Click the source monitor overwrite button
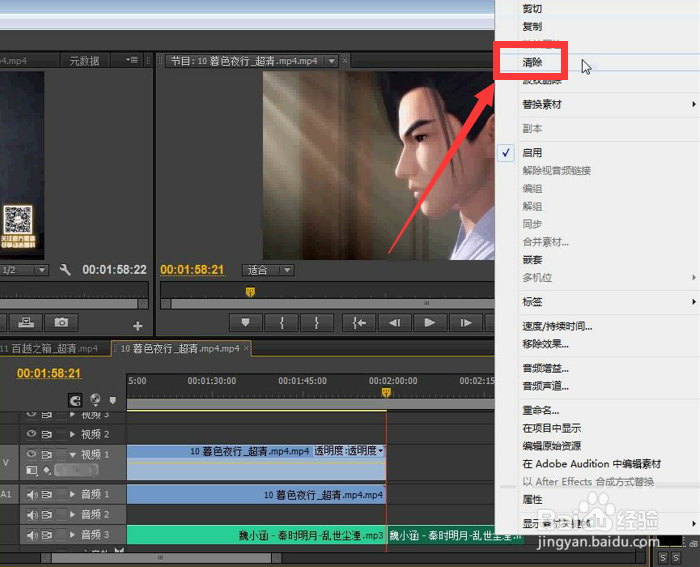This screenshot has height=567, width=700. click(x=26, y=322)
